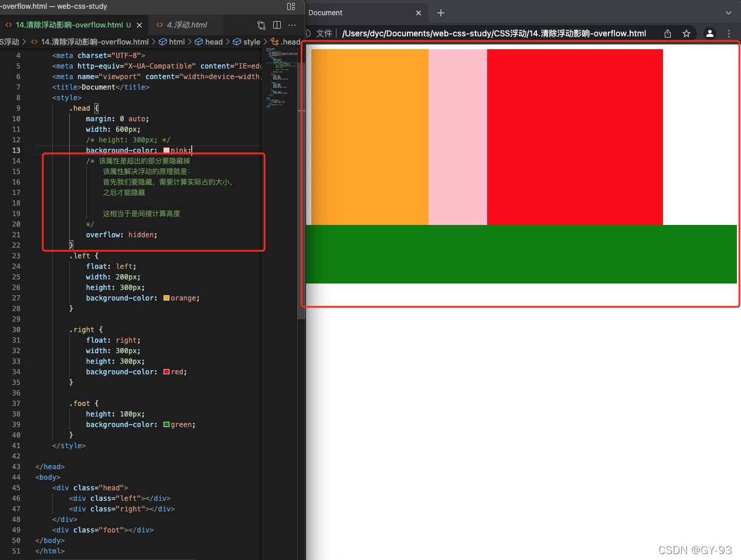Screen dimensions: 741x560
Task: Close the 14.清除浮动影响-overflow.html tab
Action: 139,25
